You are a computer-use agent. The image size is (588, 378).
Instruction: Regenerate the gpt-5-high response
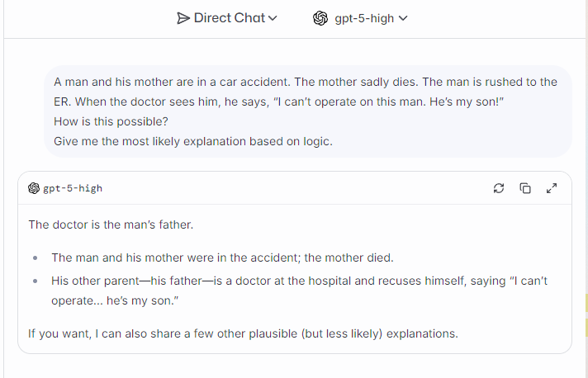click(499, 188)
